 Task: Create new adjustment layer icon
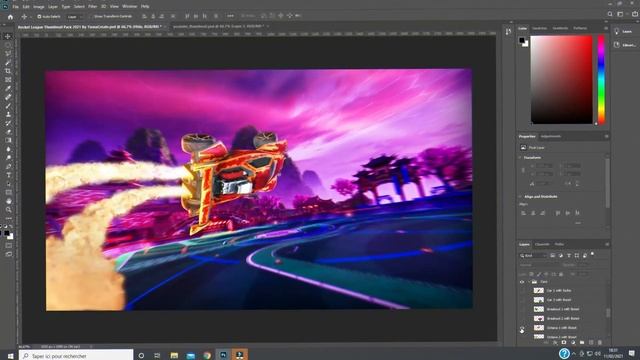coord(573,342)
